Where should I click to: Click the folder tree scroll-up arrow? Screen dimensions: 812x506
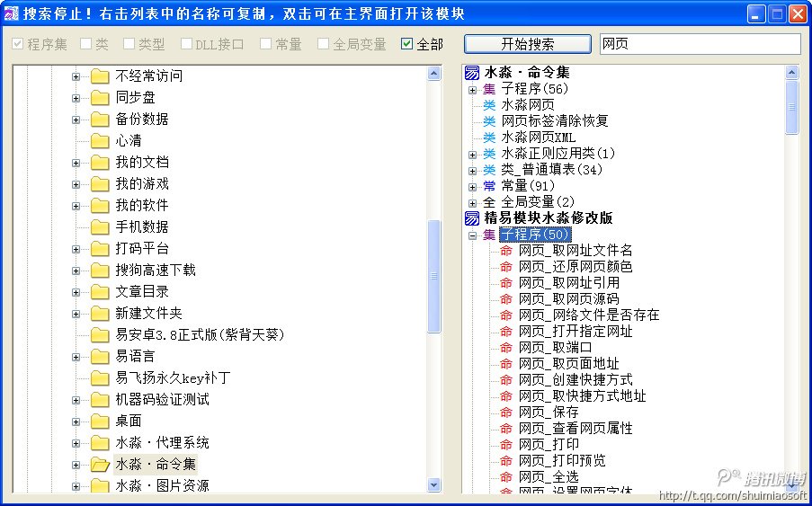point(434,74)
